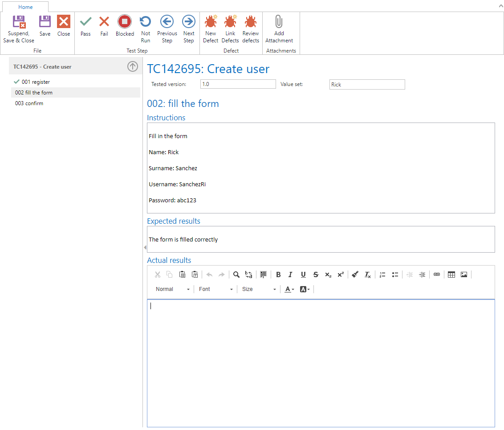Click Suspend, Save & Close
Image resolution: width=504 pixels, height=430 pixels.
point(19,29)
